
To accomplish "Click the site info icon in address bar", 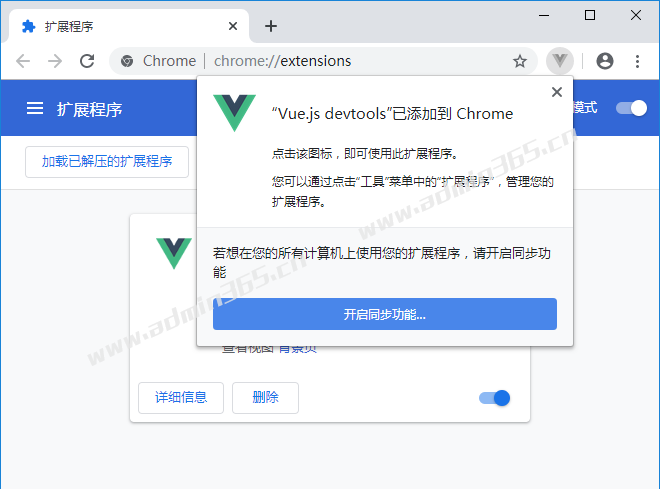I will tap(127, 61).
